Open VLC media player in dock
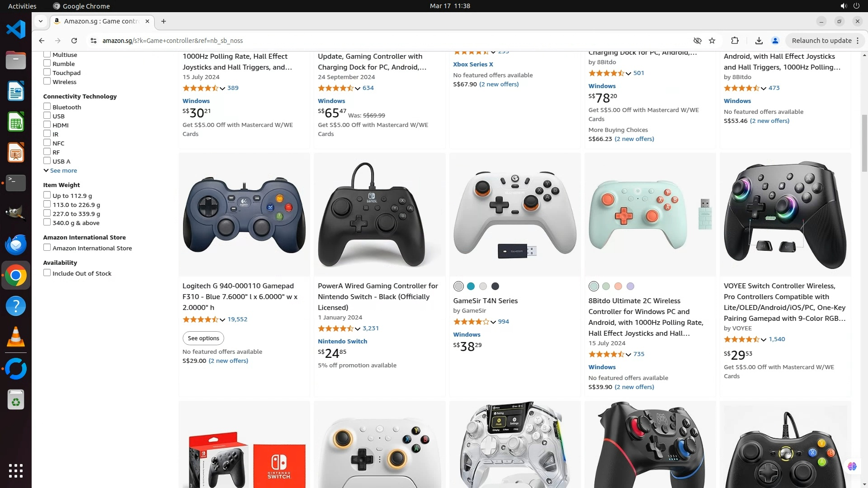Image resolution: width=868 pixels, height=488 pixels. tap(16, 337)
